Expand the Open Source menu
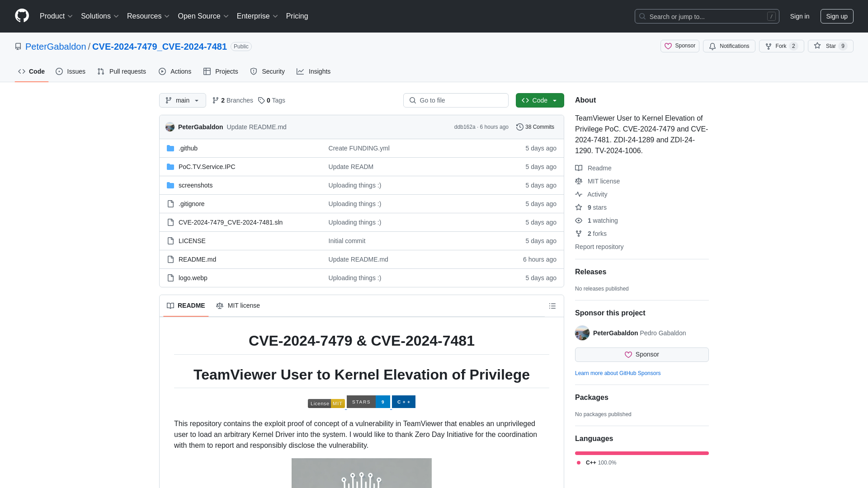The image size is (868, 488). [x=203, y=16]
